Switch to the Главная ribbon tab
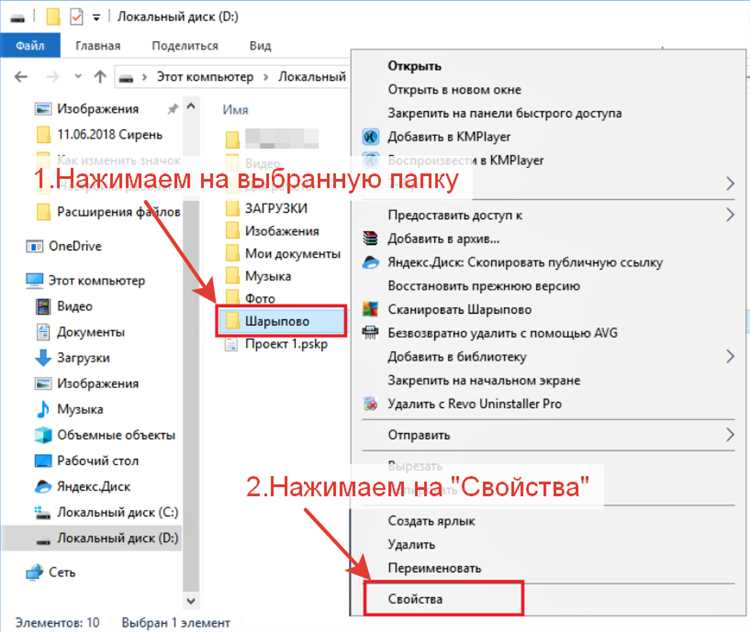 pos(98,46)
